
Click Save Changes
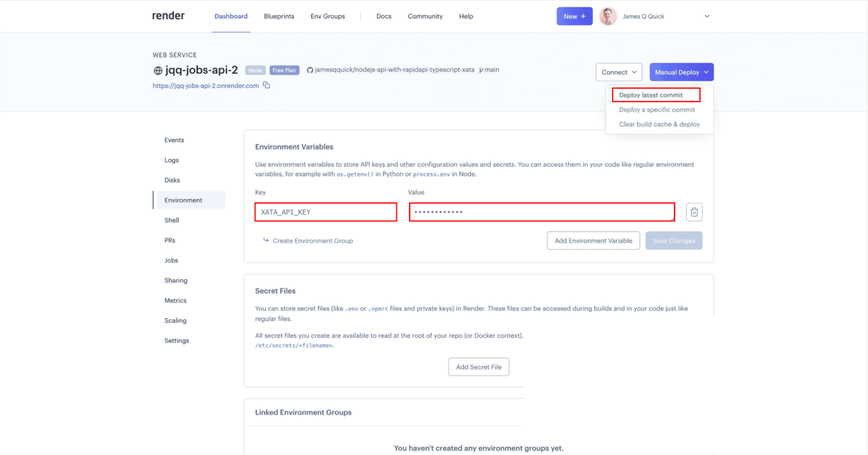point(673,240)
